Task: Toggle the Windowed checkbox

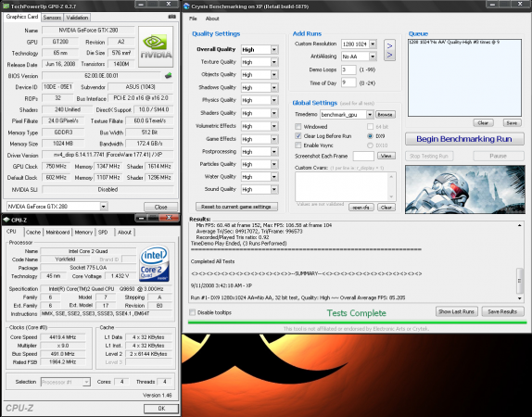Action: click(298, 127)
